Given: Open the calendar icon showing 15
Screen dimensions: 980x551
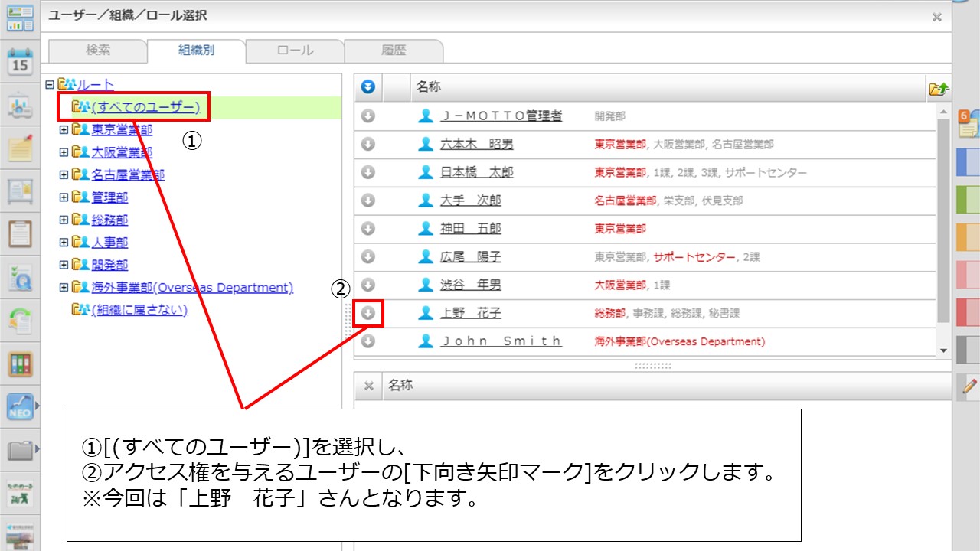Looking at the screenshot, I should click(20, 61).
